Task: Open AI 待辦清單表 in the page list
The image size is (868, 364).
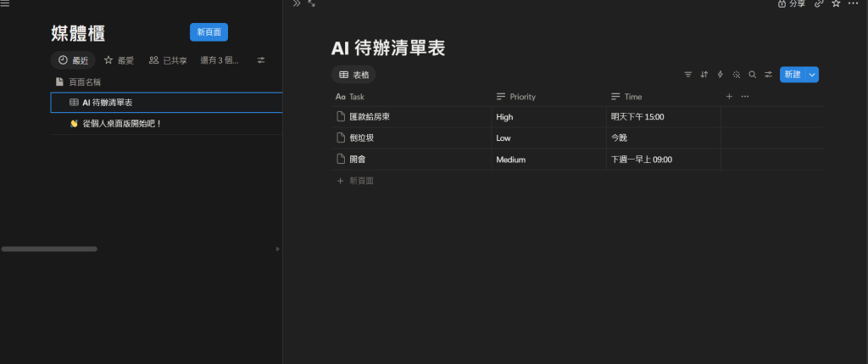Action: (167, 103)
